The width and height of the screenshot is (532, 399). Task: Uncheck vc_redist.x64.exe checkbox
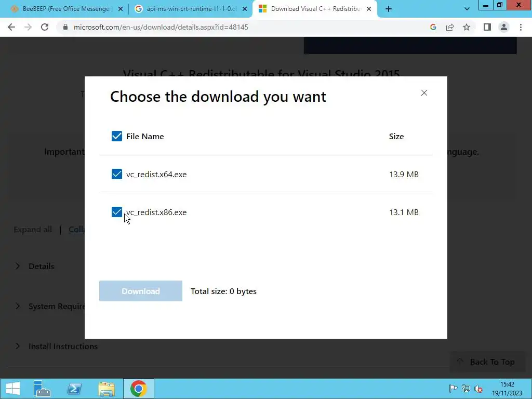click(117, 174)
